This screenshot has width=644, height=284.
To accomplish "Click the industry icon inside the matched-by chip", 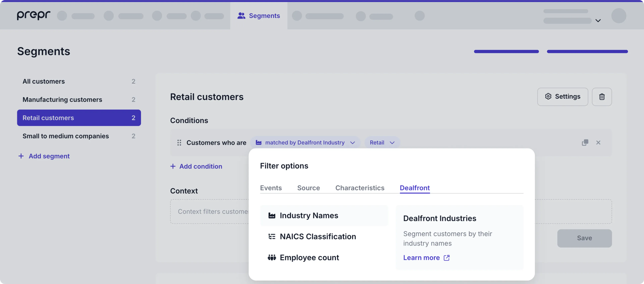I will (258, 142).
